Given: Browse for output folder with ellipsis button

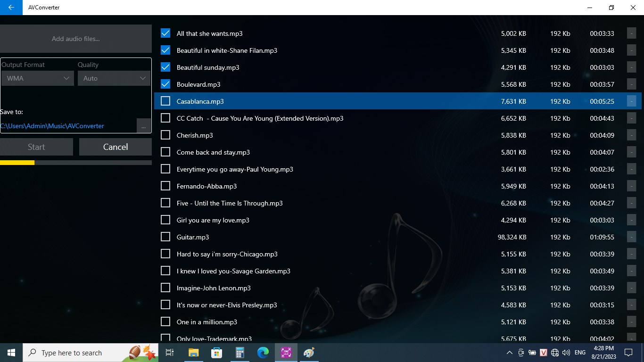Looking at the screenshot, I should click(144, 126).
